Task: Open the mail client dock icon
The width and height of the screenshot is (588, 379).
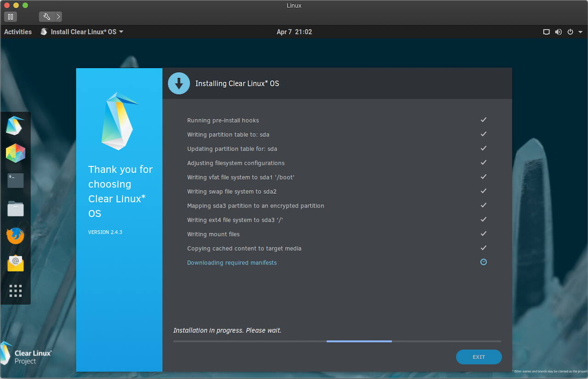Action: tap(15, 263)
